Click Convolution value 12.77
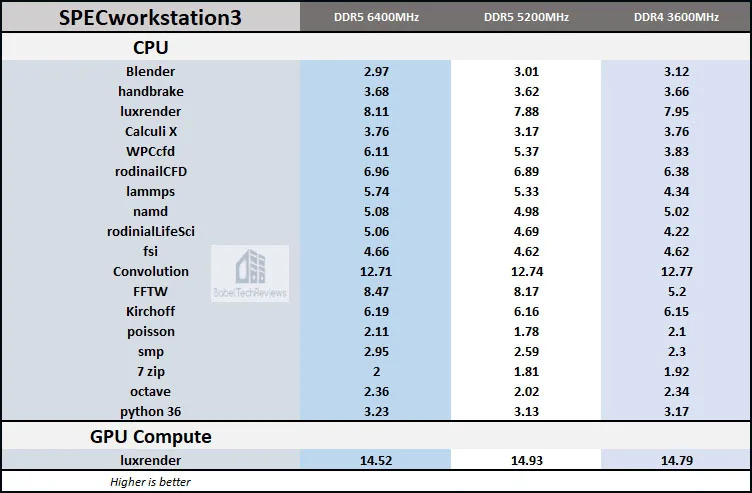Viewport: 752px width, 493px height. [677, 271]
